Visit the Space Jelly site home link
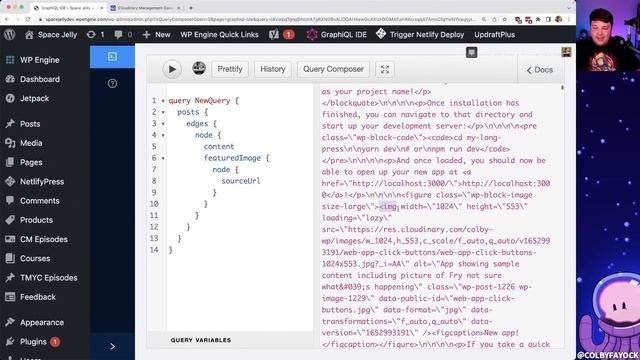 51,35
